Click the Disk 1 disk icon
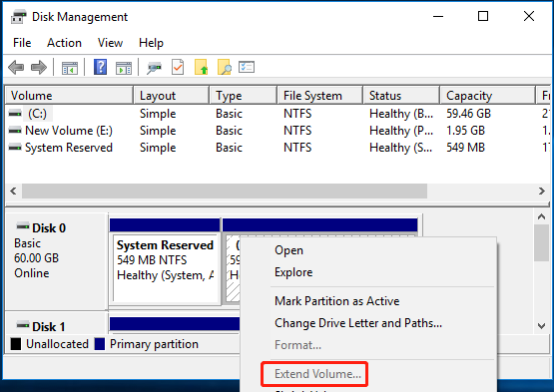This screenshot has height=392, width=554. pos(23,324)
